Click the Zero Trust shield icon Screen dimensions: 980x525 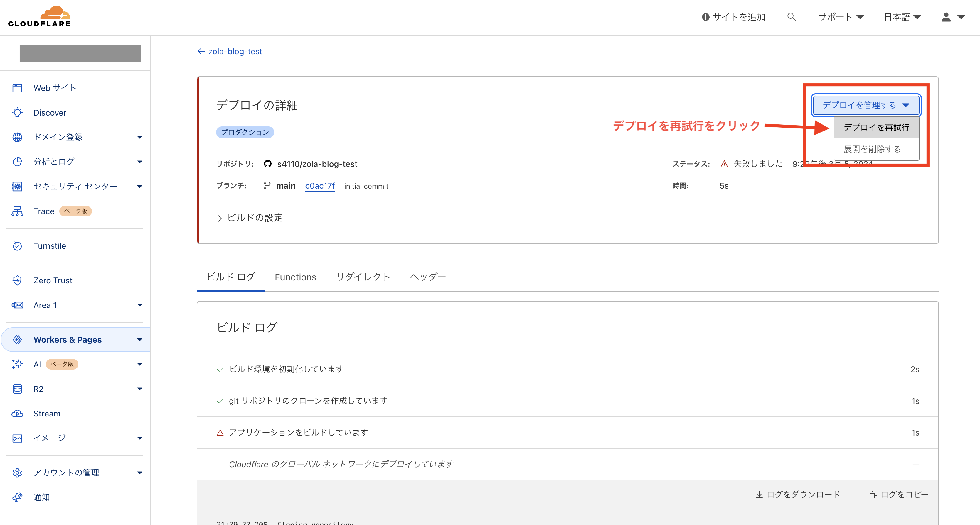click(17, 281)
